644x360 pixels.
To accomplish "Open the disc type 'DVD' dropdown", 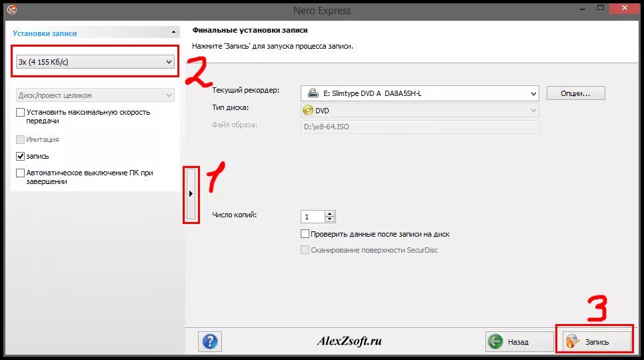I will [419, 111].
